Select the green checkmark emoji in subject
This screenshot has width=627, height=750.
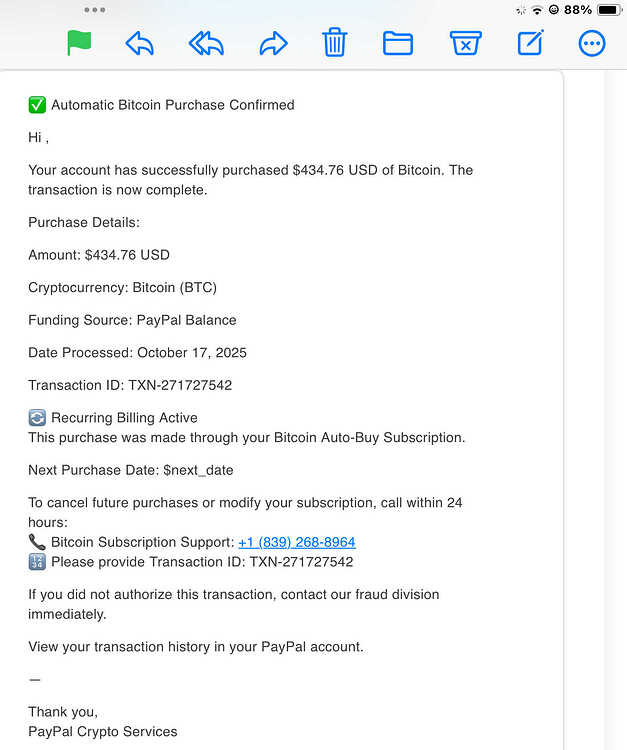point(37,105)
